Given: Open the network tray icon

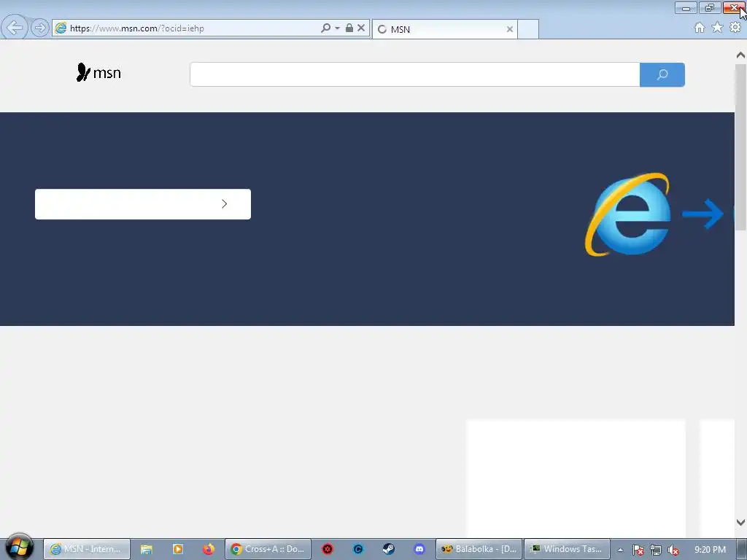Looking at the screenshot, I should pos(656,550).
